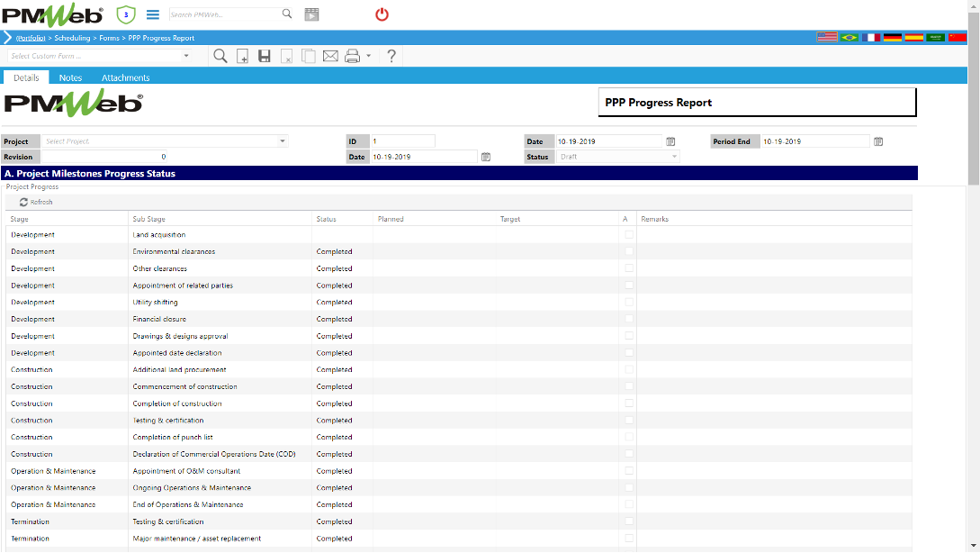Create a new record via the add icon

242,56
